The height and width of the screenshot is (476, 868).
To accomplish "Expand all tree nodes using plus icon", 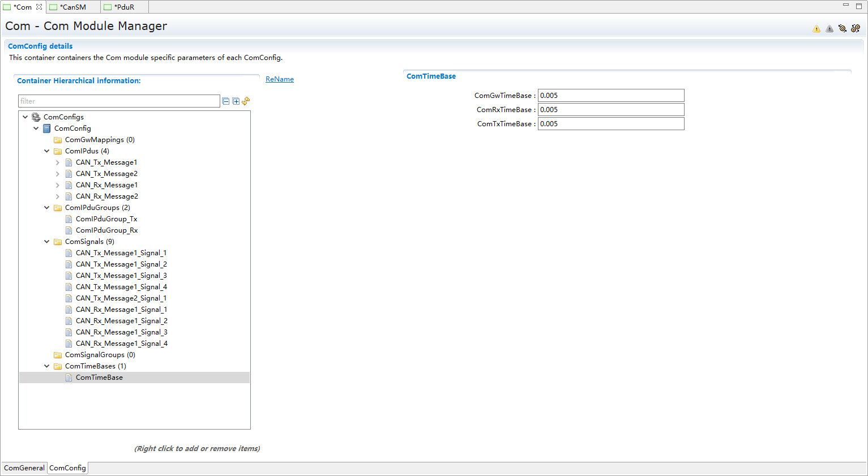I will [236, 101].
